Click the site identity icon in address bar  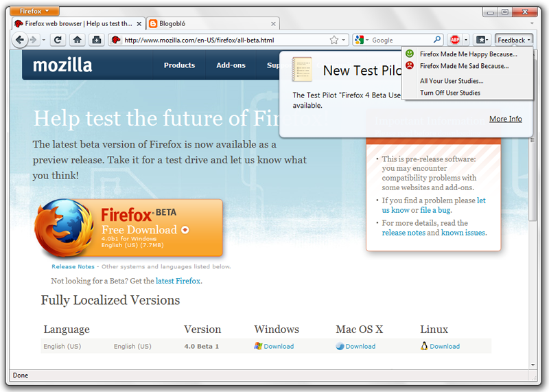(116, 40)
